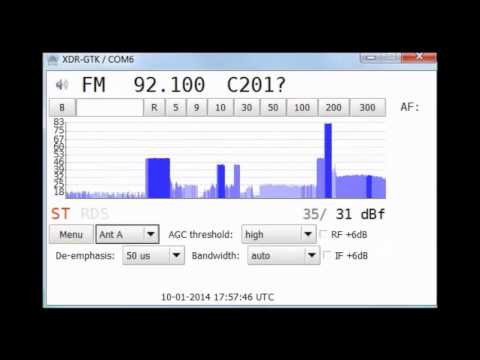The width and height of the screenshot is (480, 360).
Task: Click the 300 step button
Action: click(368, 108)
